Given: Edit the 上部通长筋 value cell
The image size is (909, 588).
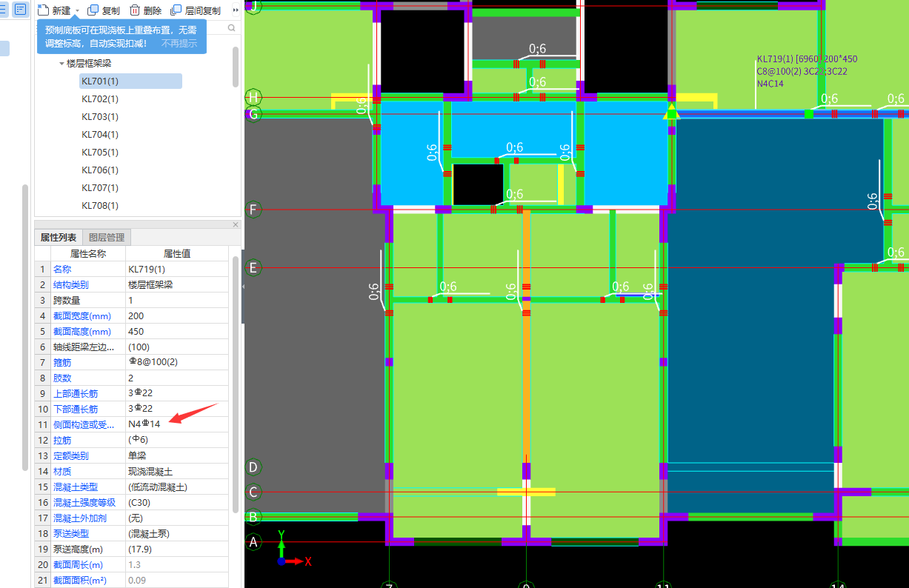Looking at the screenshot, I should click(177, 393).
